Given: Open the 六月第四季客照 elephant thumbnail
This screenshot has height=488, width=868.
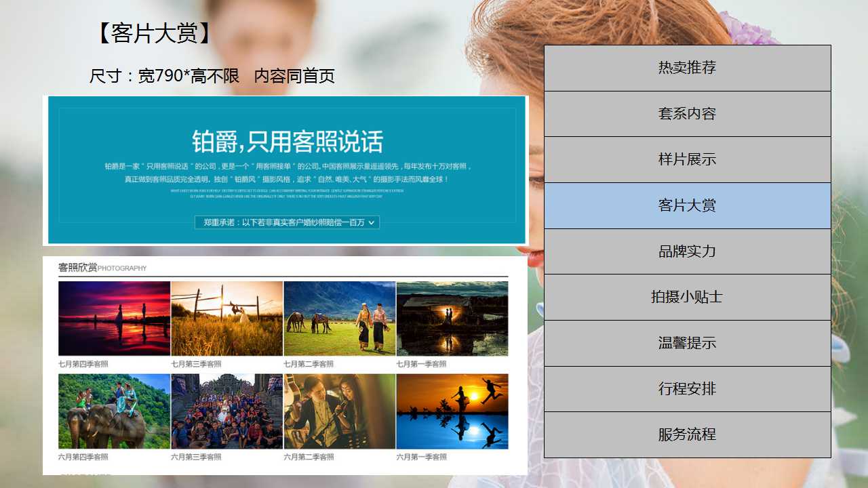Looking at the screenshot, I should click(x=114, y=411).
